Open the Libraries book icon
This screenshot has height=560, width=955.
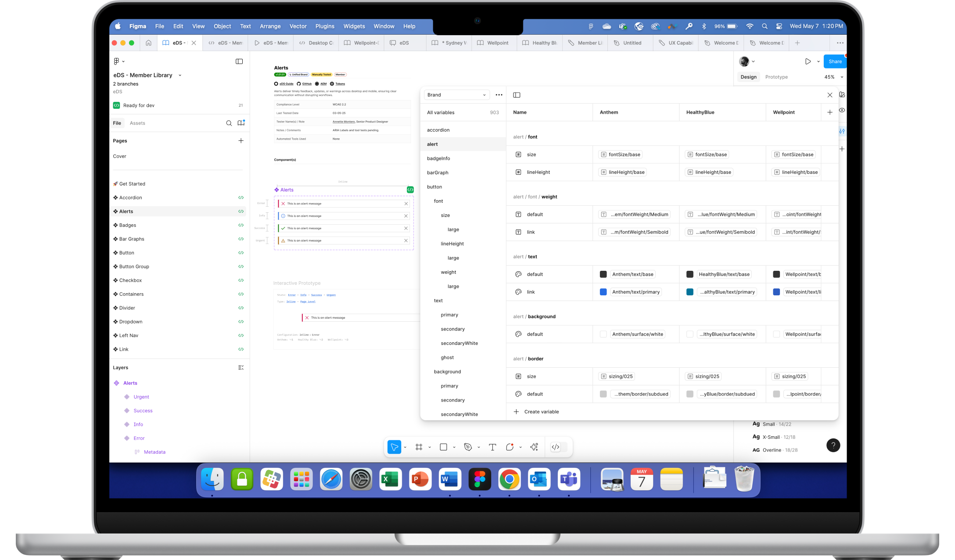click(241, 123)
